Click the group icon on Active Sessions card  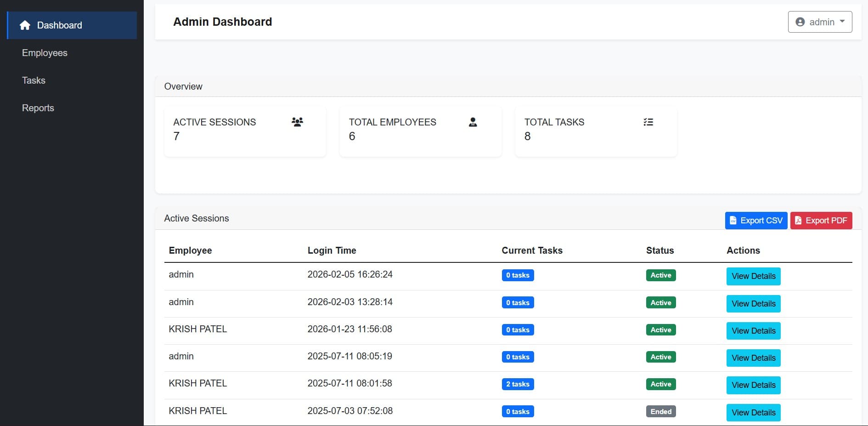click(x=297, y=122)
